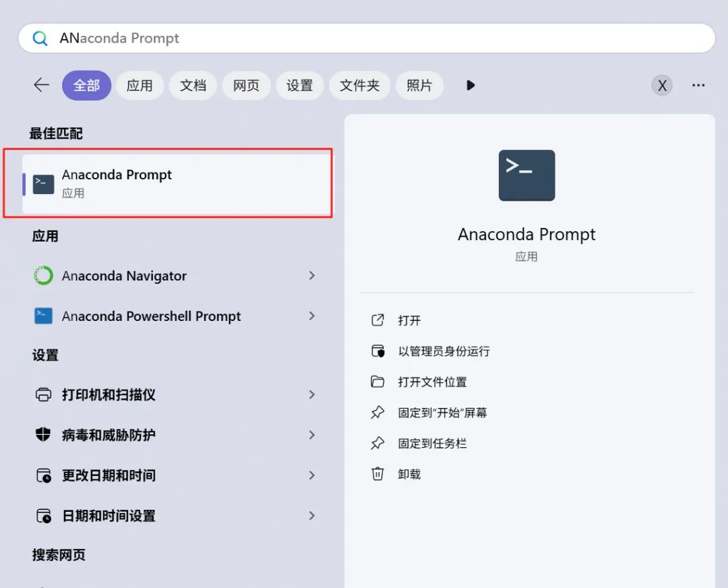Screen dimensions: 728x588
Task: Go back using the left arrow
Action: [41, 85]
